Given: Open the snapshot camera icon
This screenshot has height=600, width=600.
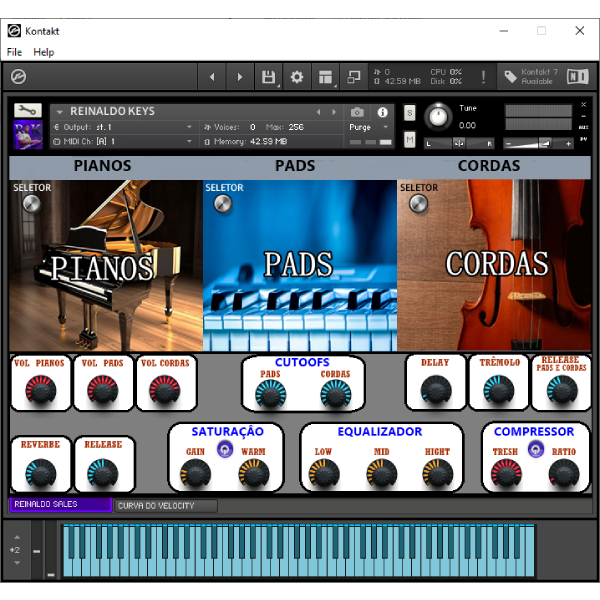Looking at the screenshot, I should [x=357, y=112].
